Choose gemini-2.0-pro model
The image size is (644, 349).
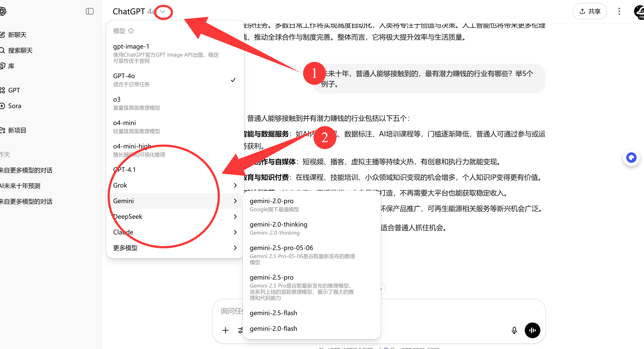312,205
